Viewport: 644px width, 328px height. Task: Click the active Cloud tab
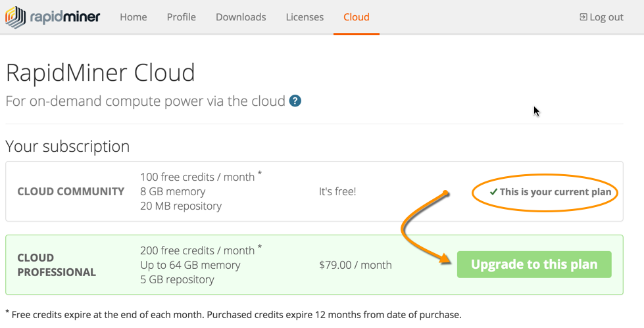tap(357, 17)
